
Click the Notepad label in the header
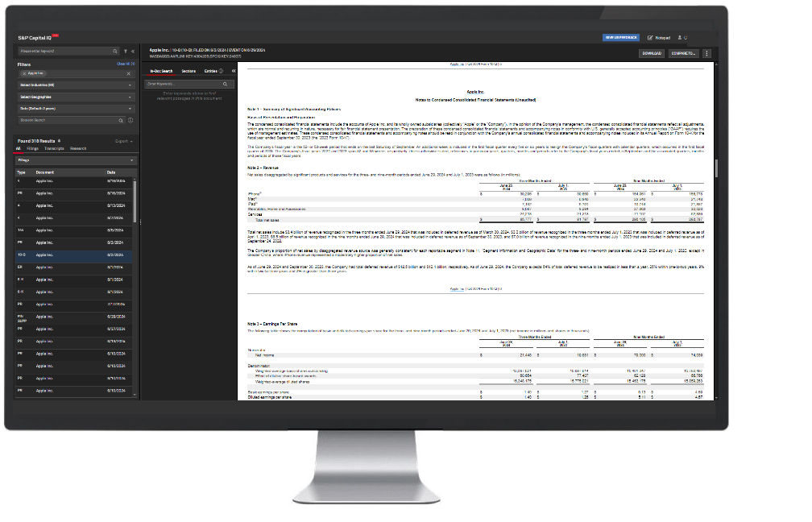pyautogui.click(x=663, y=38)
